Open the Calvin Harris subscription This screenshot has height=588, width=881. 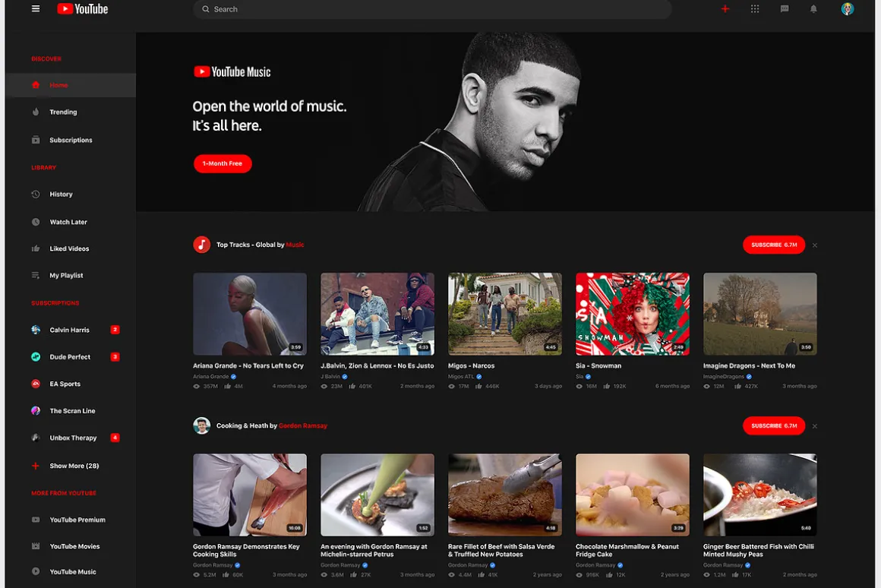tap(70, 330)
